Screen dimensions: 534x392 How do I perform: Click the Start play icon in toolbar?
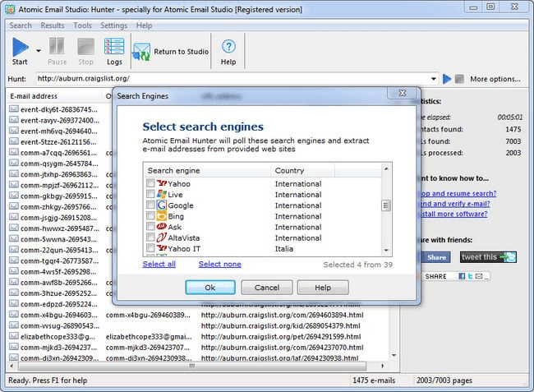click(21, 47)
